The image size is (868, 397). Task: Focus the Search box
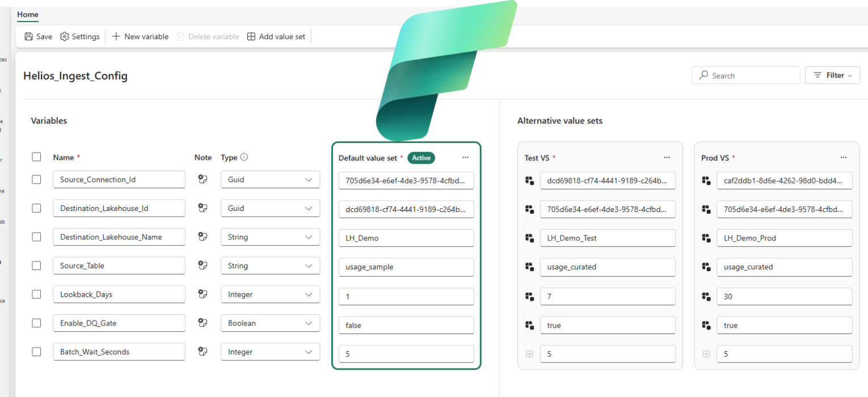tap(746, 75)
